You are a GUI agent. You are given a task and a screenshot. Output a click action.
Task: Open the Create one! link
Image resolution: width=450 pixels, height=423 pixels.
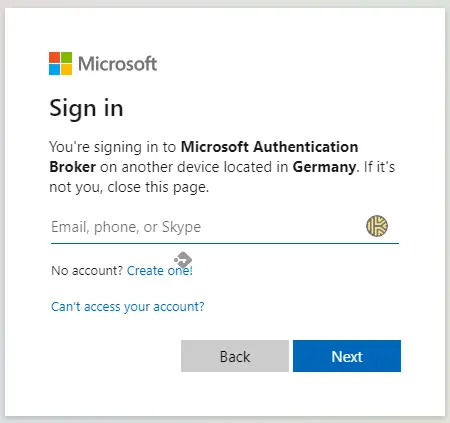point(160,270)
